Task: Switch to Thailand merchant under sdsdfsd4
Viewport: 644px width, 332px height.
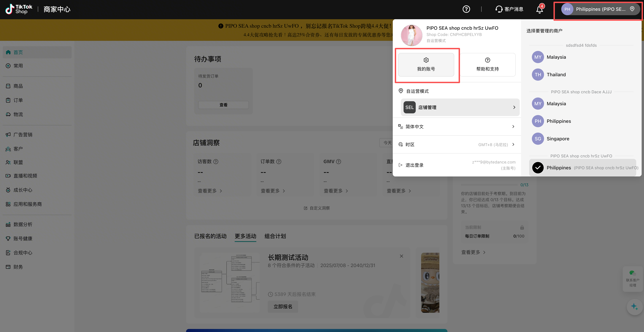Action: click(556, 74)
